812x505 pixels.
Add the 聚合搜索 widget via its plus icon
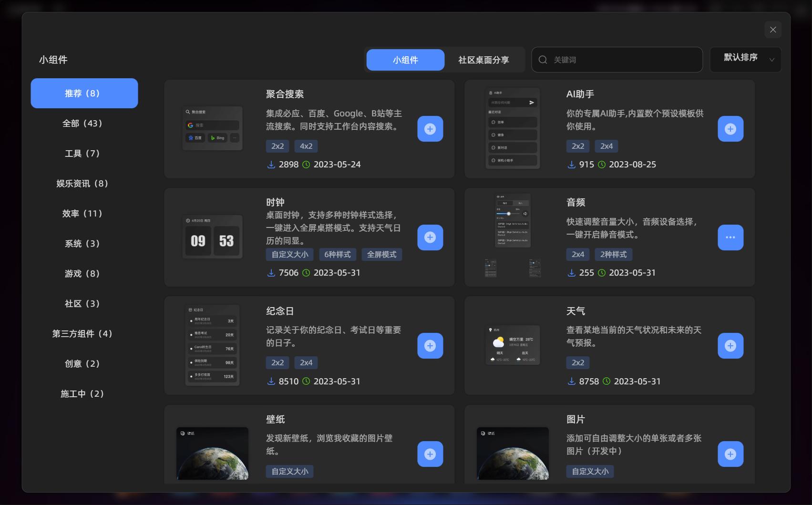(430, 129)
